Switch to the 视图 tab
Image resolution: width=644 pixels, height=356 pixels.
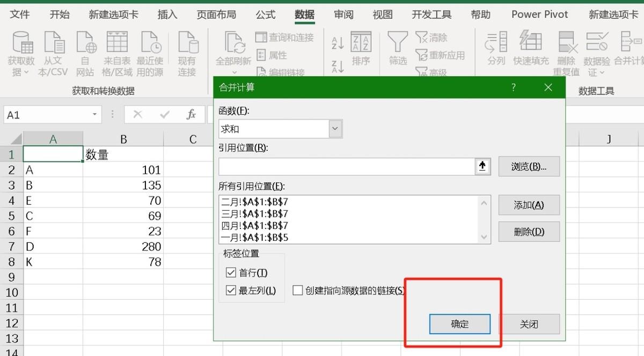[383, 14]
